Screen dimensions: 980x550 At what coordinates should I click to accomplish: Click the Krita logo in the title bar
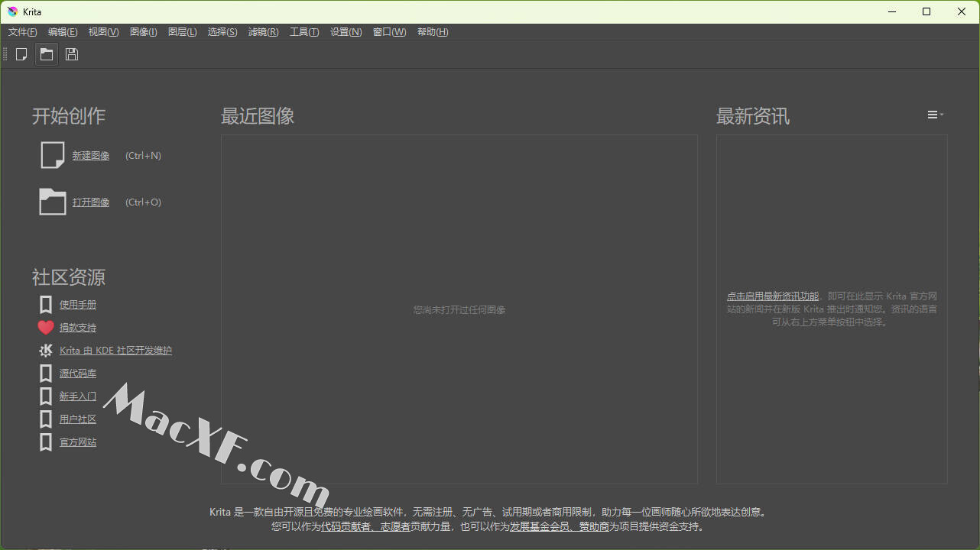pos(12,11)
